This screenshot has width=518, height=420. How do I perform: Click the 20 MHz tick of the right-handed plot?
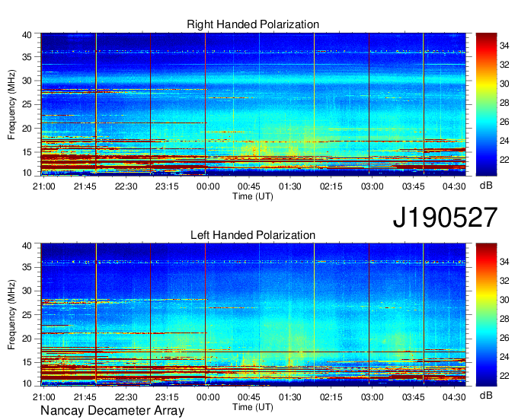[27, 129]
